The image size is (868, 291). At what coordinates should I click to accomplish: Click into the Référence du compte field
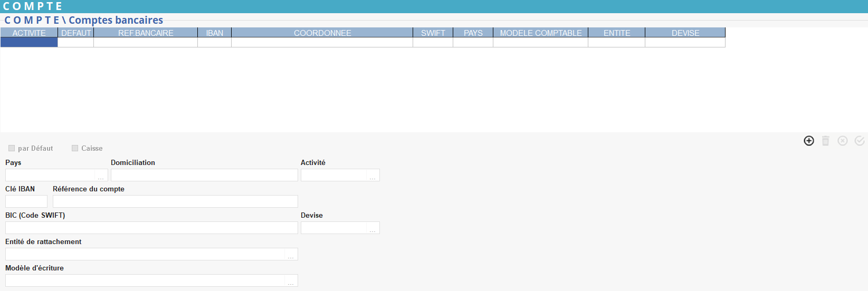175,201
